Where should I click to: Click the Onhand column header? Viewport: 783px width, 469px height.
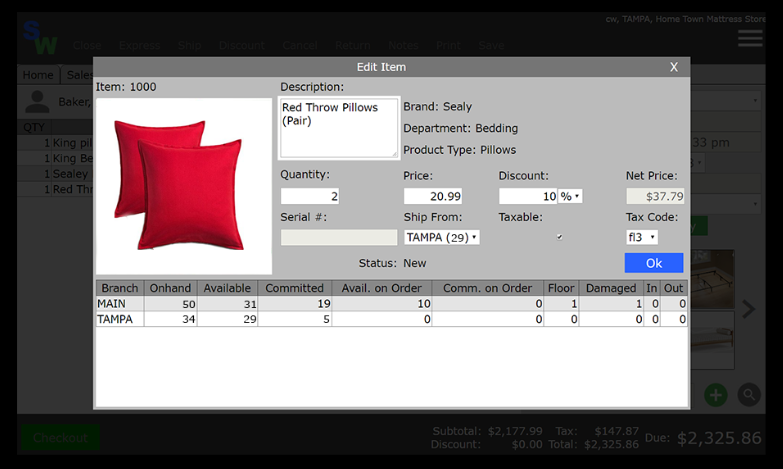170,288
